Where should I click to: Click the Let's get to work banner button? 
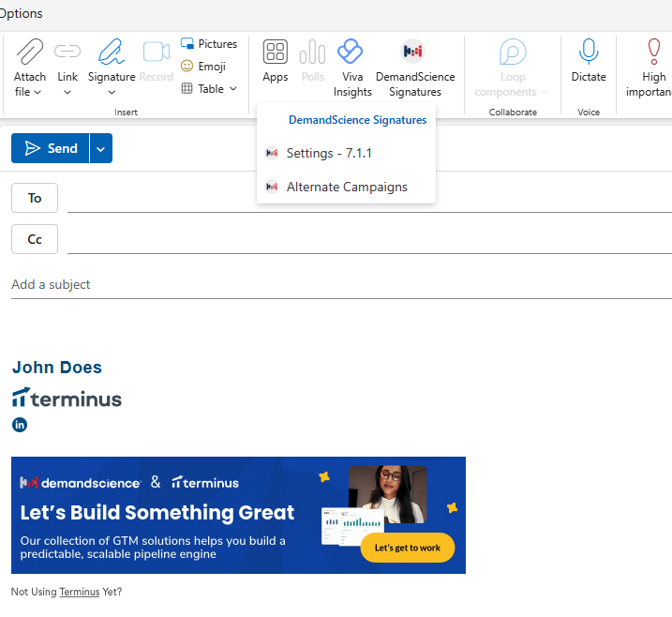click(408, 548)
